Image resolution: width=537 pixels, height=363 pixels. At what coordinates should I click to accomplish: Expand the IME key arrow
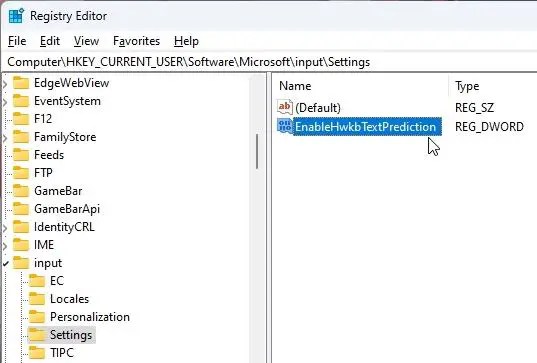pyautogui.click(x=5, y=246)
